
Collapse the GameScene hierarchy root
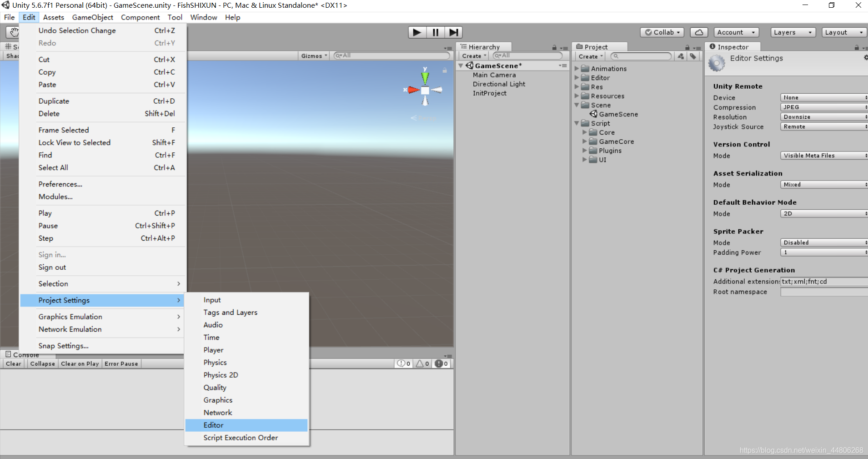(461, 66)
